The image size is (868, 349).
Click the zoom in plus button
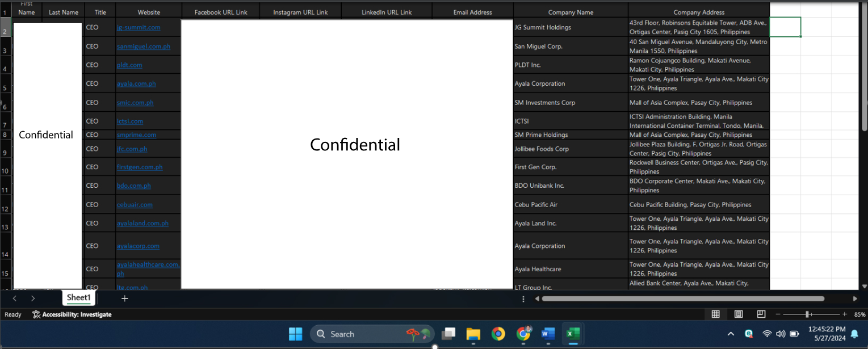pyautogui.click(x=845, y=314)
